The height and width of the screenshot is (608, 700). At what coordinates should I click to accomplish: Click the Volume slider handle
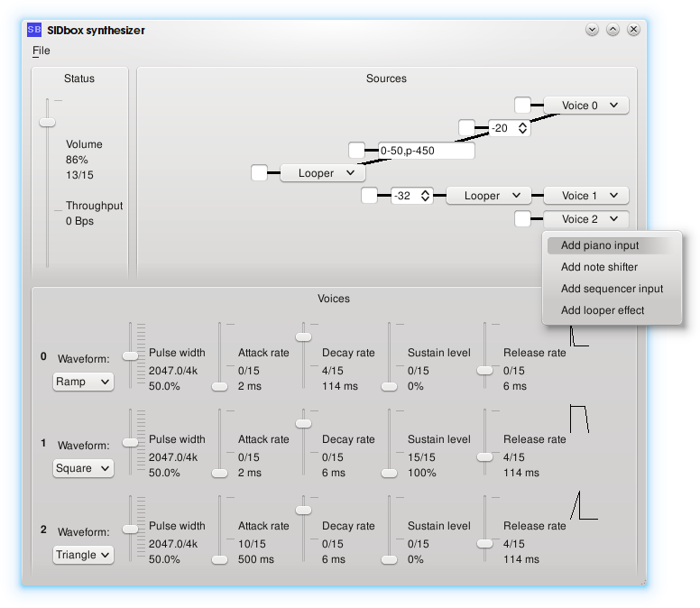pyautogui.click(x=47, y=122)
